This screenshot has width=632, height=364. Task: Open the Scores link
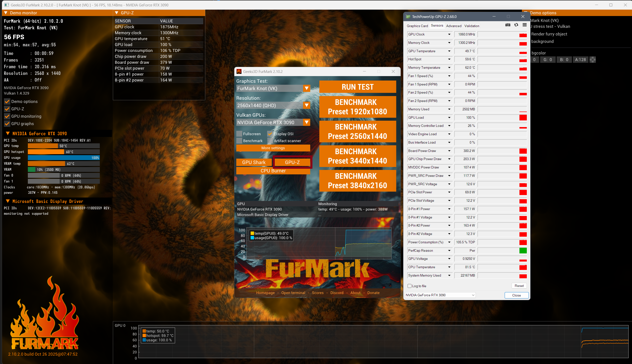tap(318, 293)
